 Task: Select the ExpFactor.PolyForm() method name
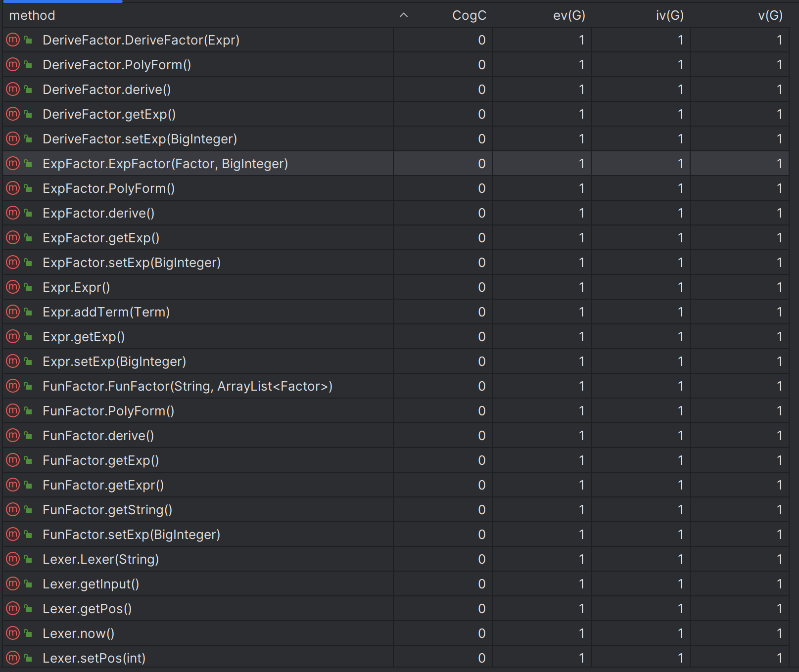point(109,188)
